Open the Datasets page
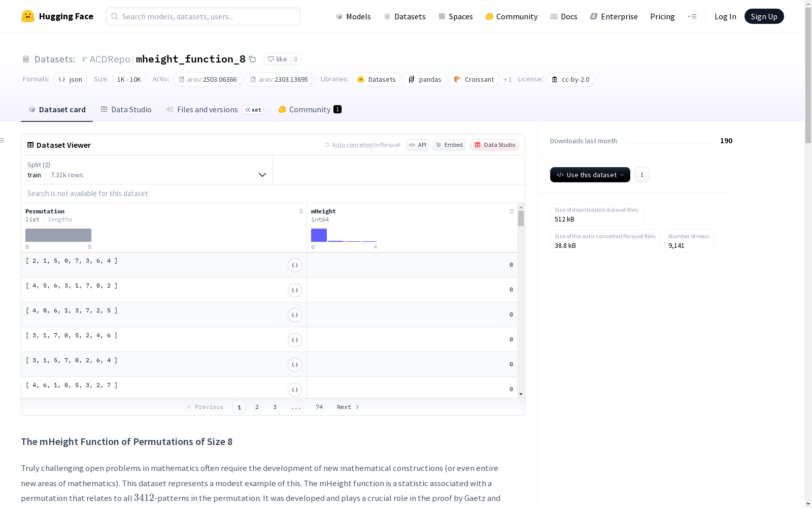The height and width of the screenshot is (508, 812). click(404, 16)
